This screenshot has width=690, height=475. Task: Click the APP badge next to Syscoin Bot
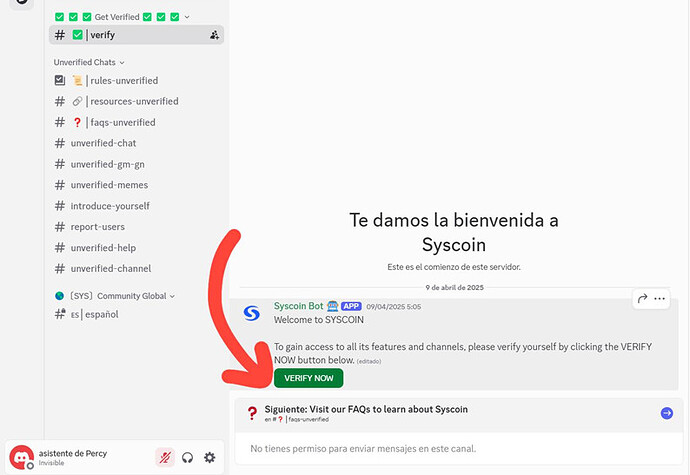coord(351,306)
